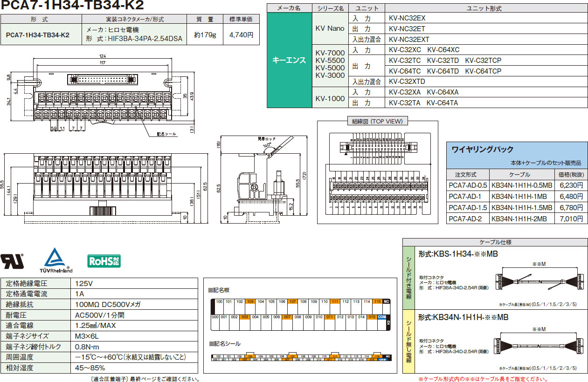Click the blue ワイヤリングパック header

coord(517,156)
